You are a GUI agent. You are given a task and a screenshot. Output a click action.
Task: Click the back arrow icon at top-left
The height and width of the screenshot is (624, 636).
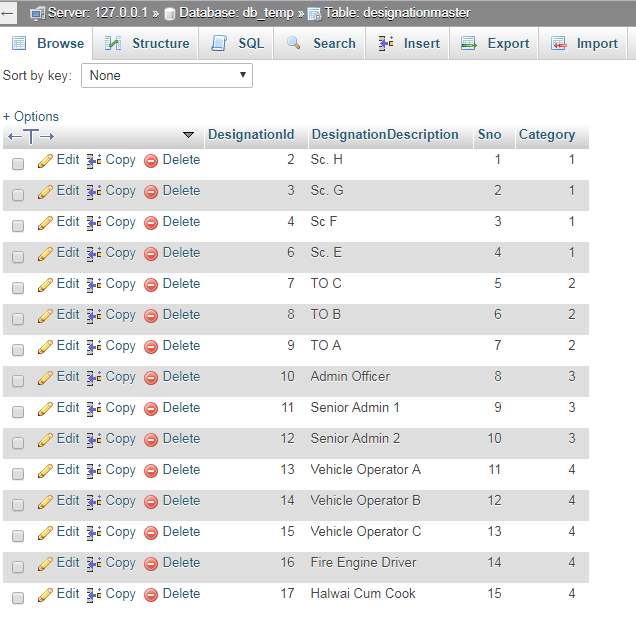pos(7,13)
